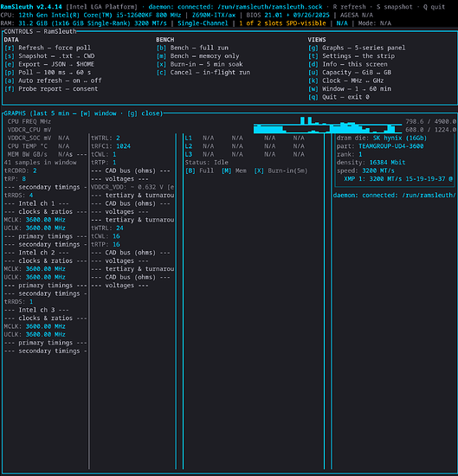Click [g] close in the GRAPHS header
This screenshot has height=476, width=458.
point(144,113)
